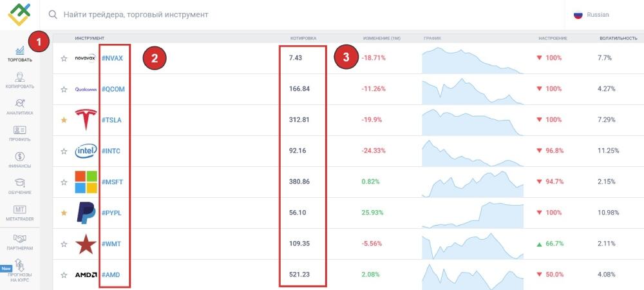Click the 7.43 quote for #NVAX
The width and height of the screenshot is (644, 290).
pos(296,59)
